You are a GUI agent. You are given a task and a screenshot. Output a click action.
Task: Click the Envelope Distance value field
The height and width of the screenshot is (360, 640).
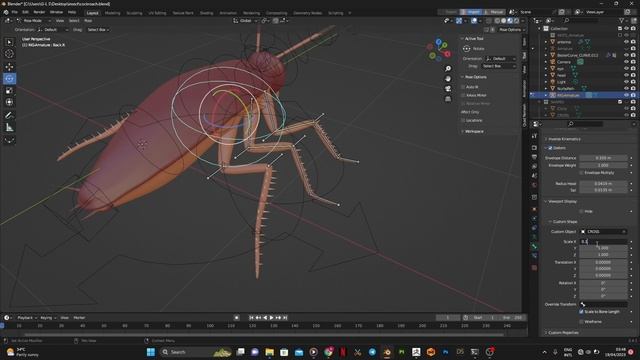[603, 158]
